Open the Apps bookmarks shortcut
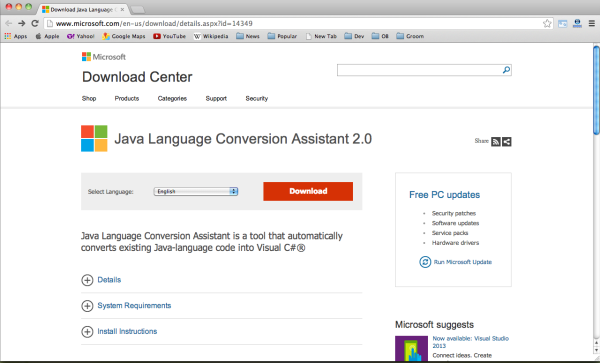This screenshot has height=363, width=600. 16,36
